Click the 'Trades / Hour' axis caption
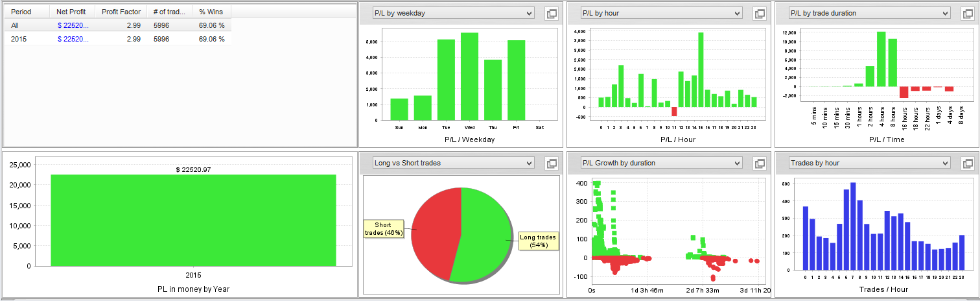This screenshot has height=301, width=980. tap(885, 289)
